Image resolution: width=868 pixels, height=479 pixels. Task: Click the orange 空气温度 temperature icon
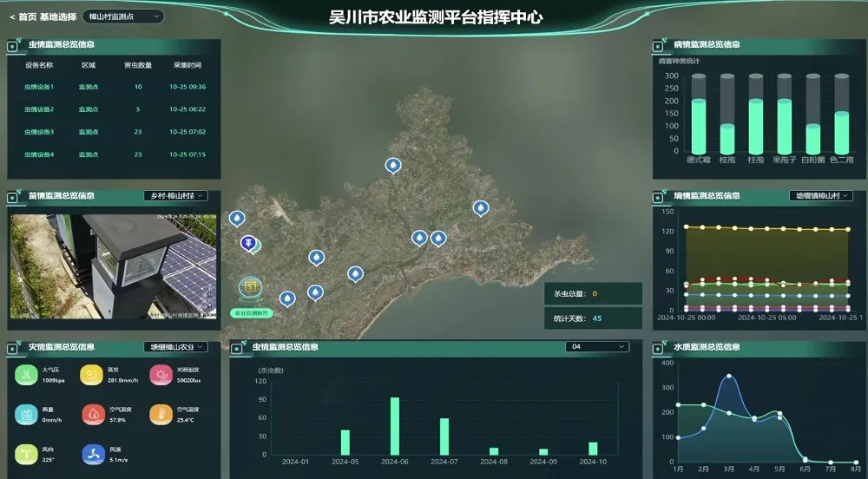coord(161,415)
